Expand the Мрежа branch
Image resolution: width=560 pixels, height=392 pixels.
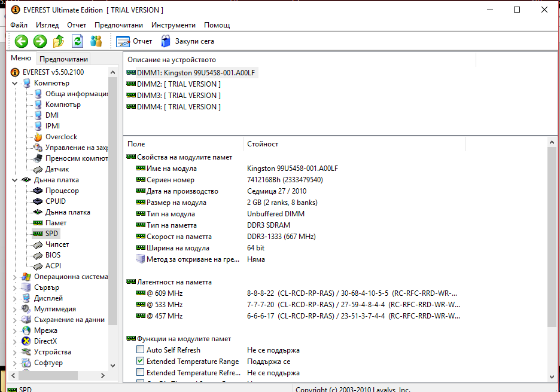[14, 331]
